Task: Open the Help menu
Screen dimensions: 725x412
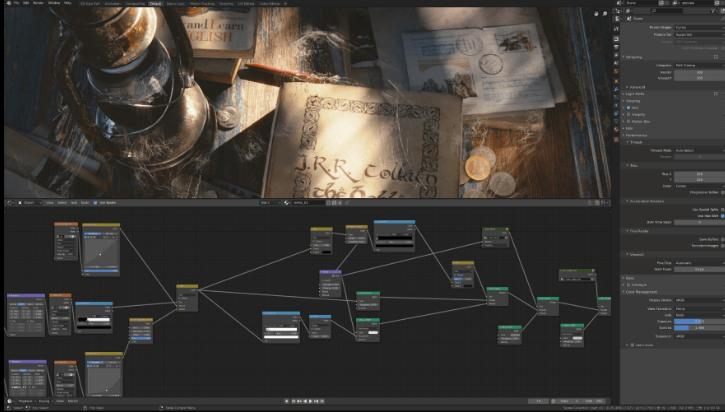Action: [x=68, y=3]
